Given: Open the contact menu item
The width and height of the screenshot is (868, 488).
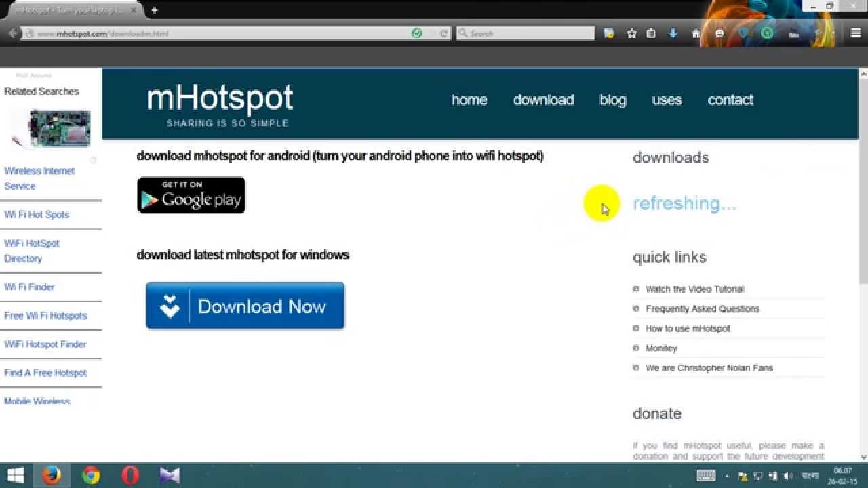Looking at the screenshot, I should coord(730,100).
